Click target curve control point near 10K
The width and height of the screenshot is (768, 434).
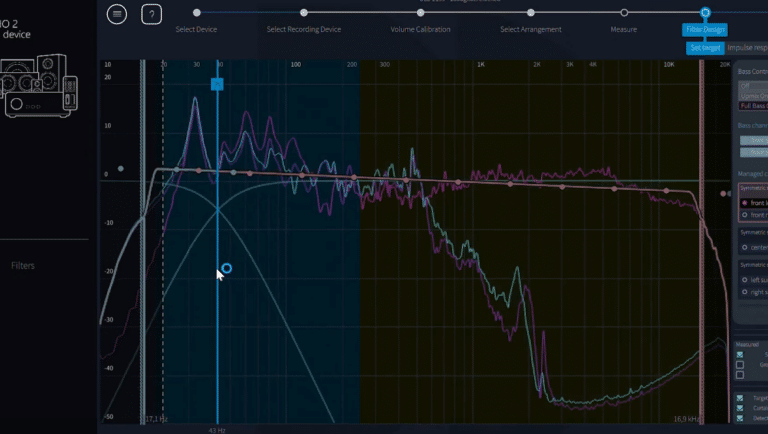click(x=666, y=191)
